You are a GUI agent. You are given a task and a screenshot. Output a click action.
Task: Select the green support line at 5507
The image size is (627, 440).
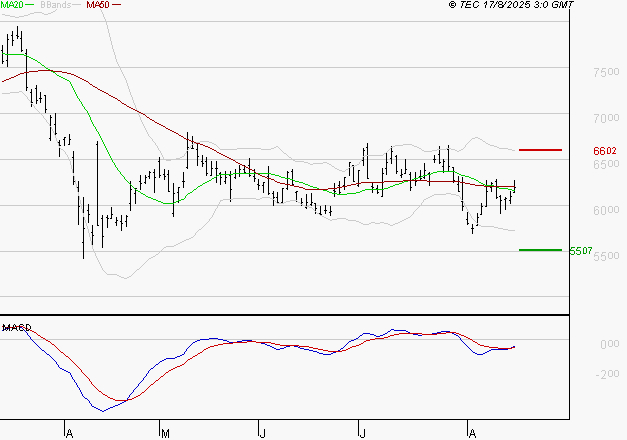(x=541, y=250)
